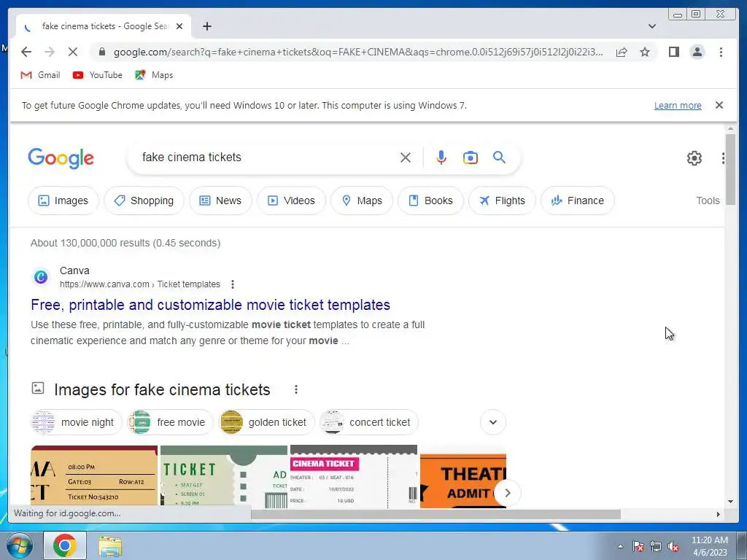
Task: Open a new browser tab
Action: tap(206, 26)
